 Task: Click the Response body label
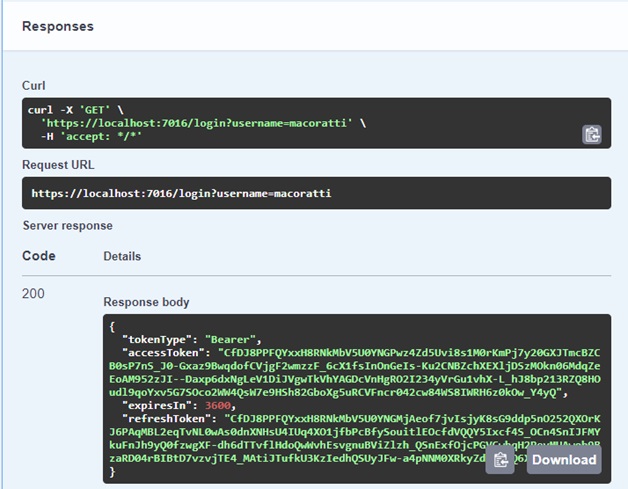(x=146, y=302)
